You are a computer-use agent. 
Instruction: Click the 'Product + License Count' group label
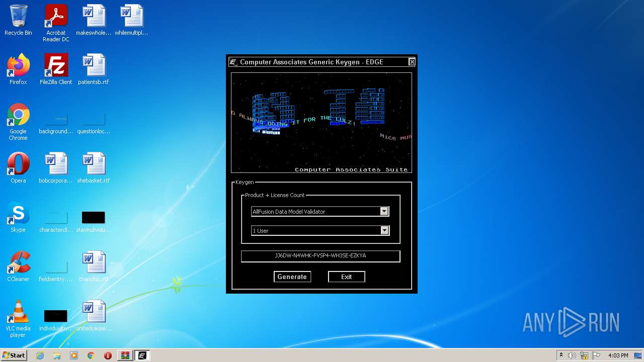pos(275,195)
